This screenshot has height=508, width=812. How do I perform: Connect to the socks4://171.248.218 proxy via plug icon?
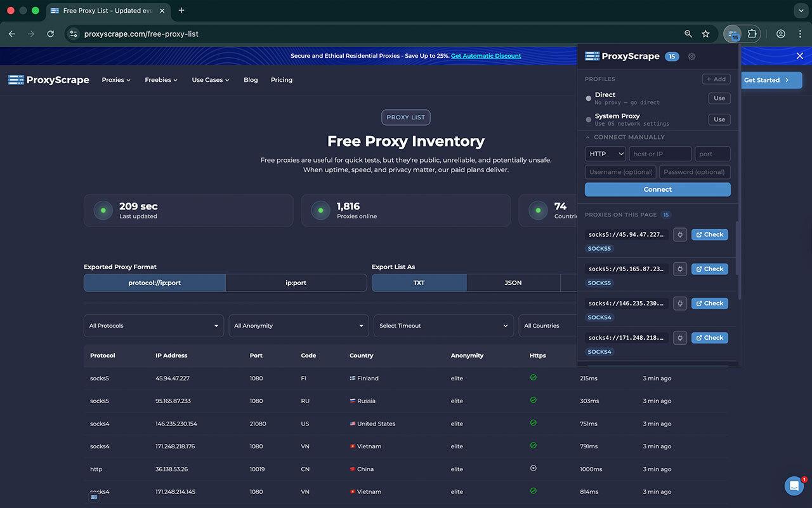[679, 338]
